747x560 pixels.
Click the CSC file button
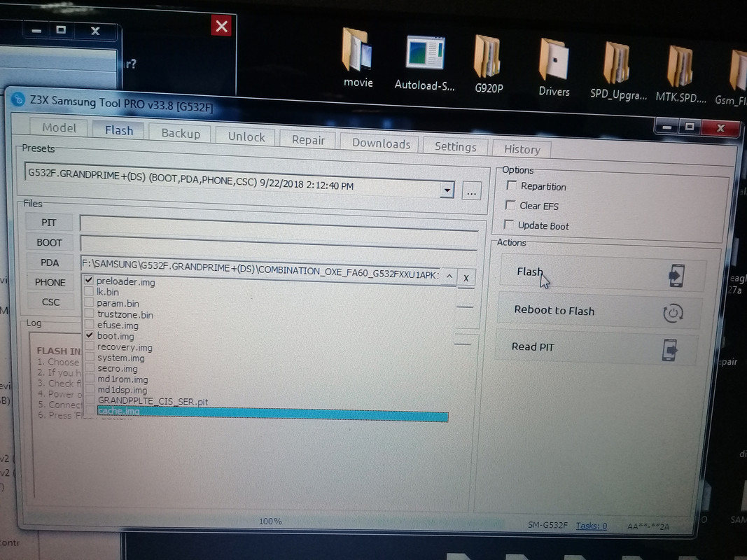point(50,302)
